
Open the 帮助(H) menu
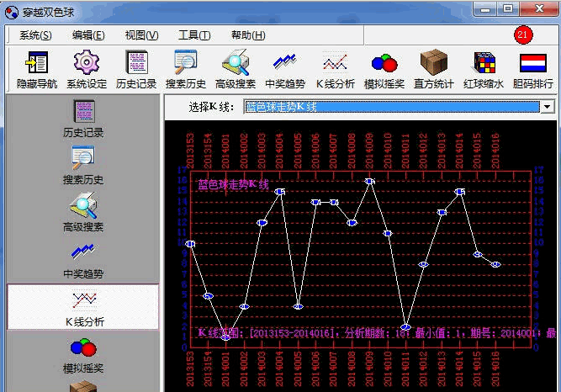tap(248, 35)
